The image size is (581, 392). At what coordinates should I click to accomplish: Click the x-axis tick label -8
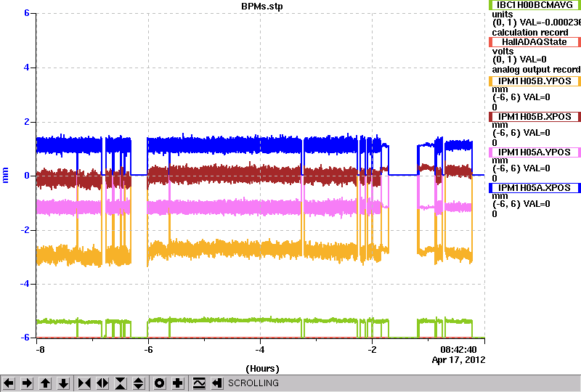coord(40,350)
